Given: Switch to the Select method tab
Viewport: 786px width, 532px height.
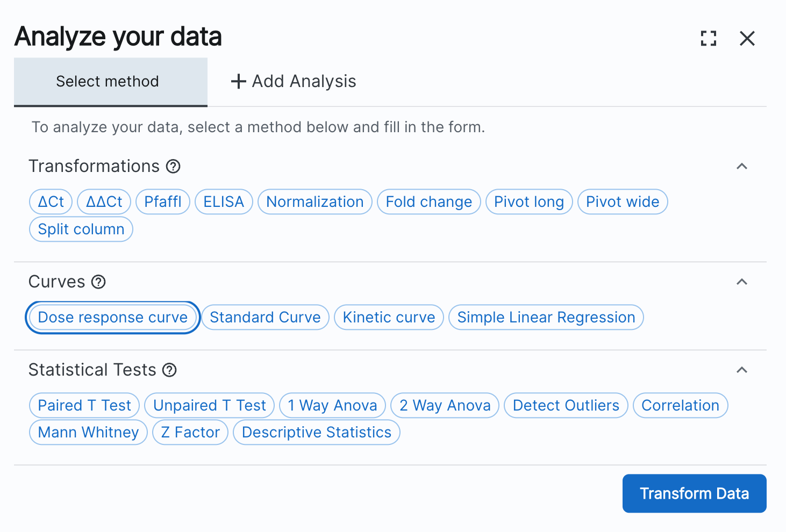Looking at the screenshot, I should pyautogui.click(x=107, y=81).
